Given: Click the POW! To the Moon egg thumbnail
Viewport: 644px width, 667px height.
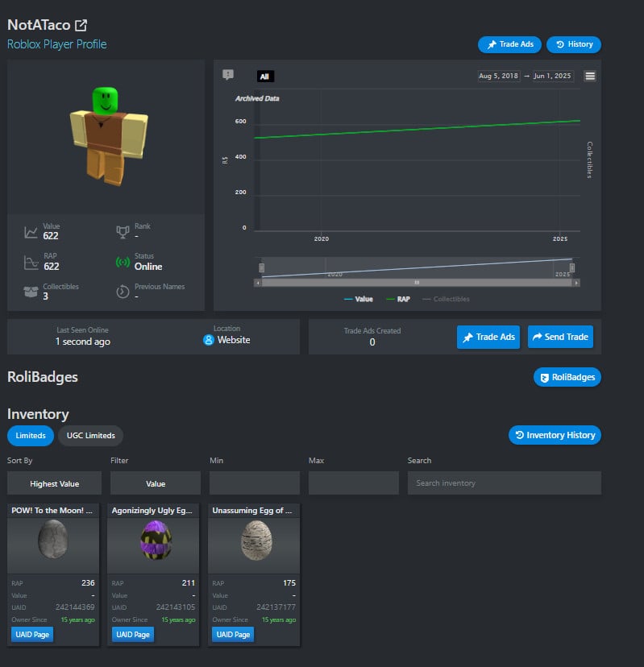Looking at the screenshot, I should (x=52, y=541).
